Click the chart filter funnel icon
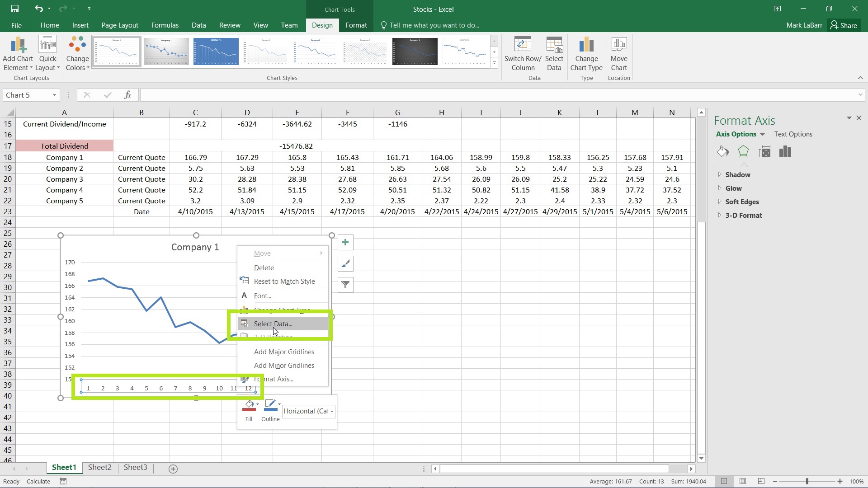868x488 pixels. [x=345, y=284]
